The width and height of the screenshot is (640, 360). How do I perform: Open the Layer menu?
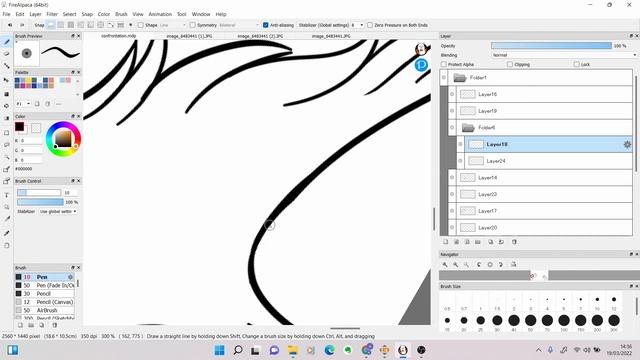pos(35,14)
